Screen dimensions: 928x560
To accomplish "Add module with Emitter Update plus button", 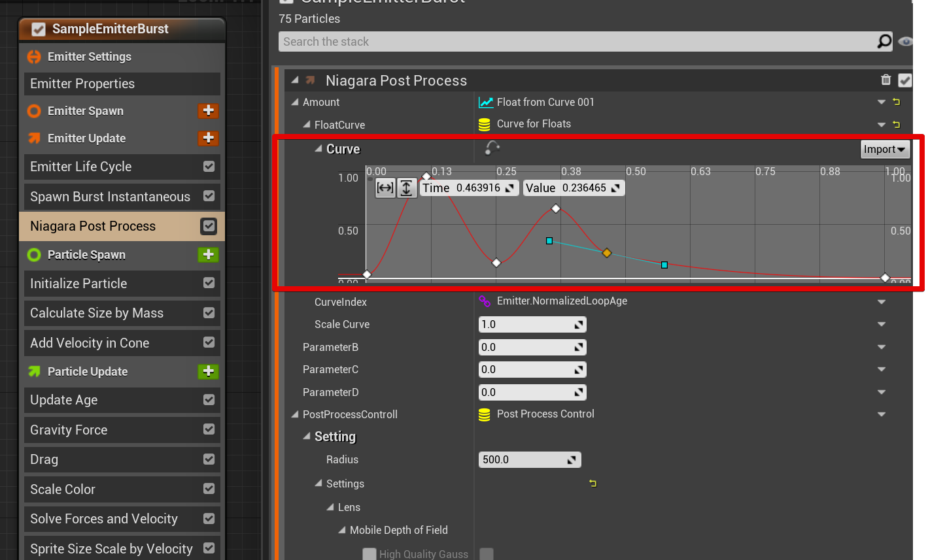I will (x=209, y=138).
